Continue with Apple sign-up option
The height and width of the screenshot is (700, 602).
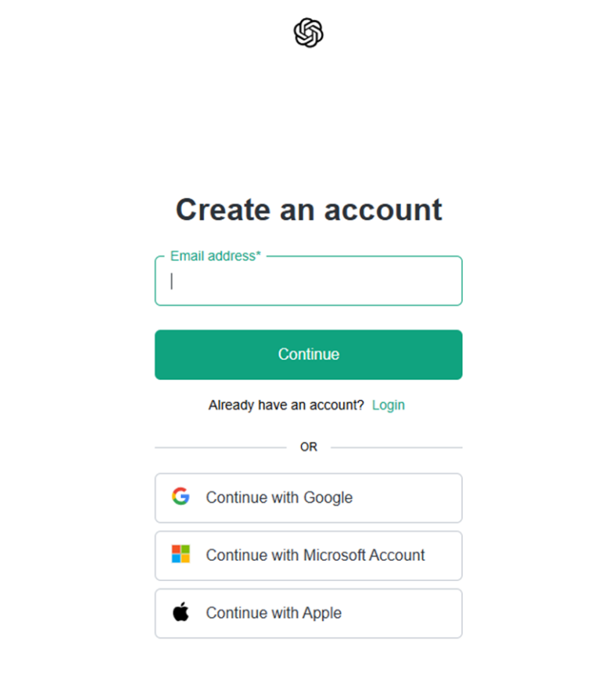pyautogui.click(x=308, y=613)
